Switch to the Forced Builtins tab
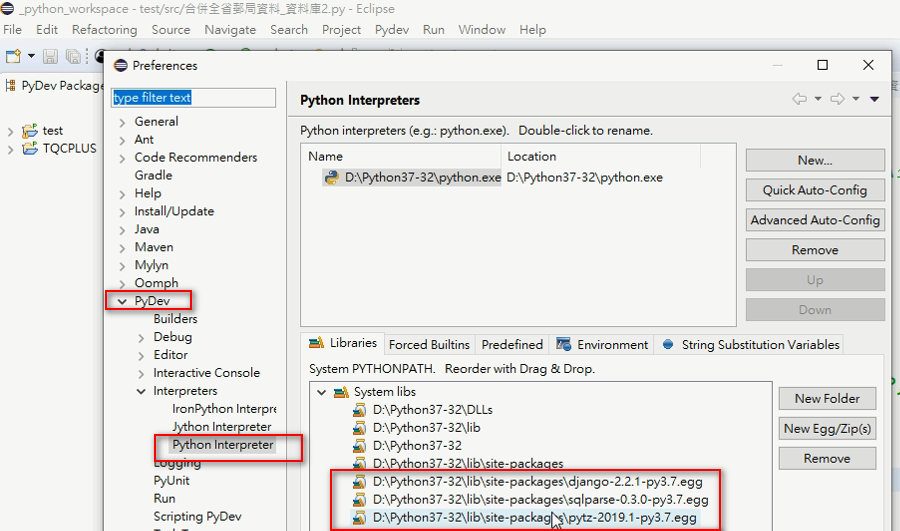This screenshot has height=531, width=900. [x=429, y=344]
